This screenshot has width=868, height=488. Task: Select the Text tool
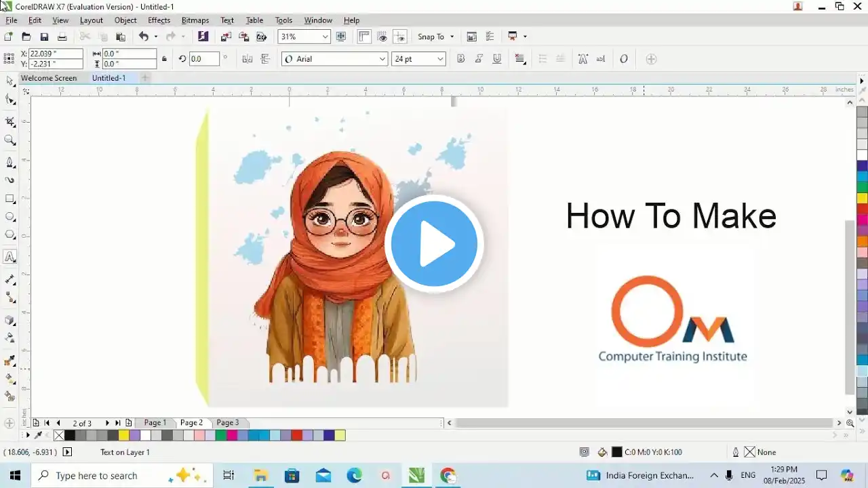9,257
